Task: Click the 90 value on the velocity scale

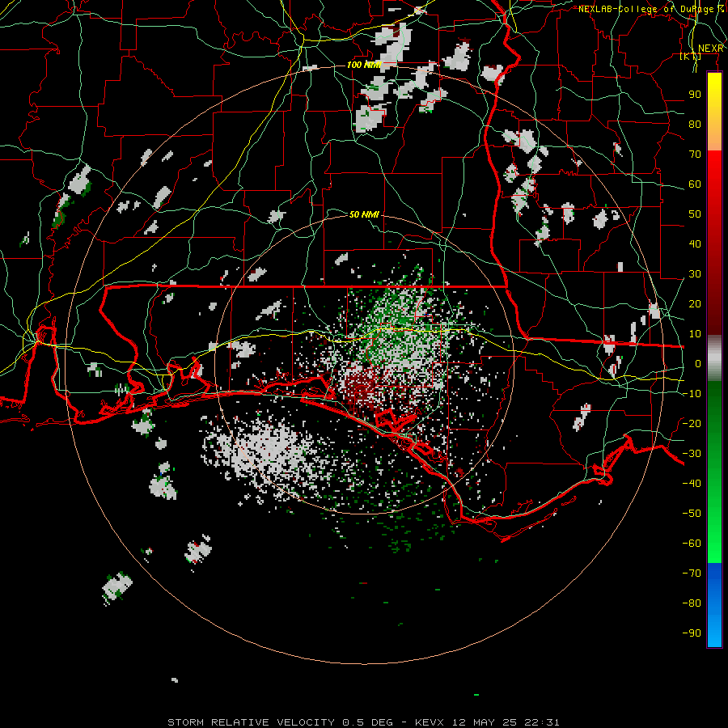Action: point(695,95)
